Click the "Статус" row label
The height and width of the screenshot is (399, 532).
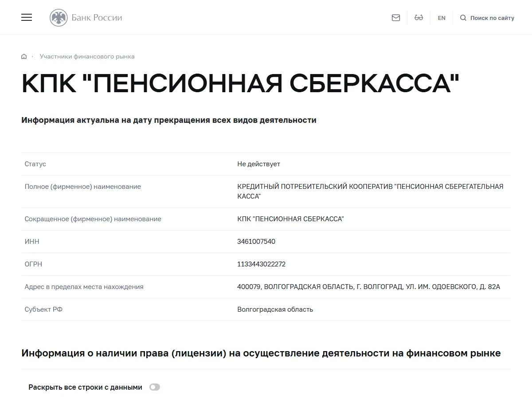[x=35, y=164]
